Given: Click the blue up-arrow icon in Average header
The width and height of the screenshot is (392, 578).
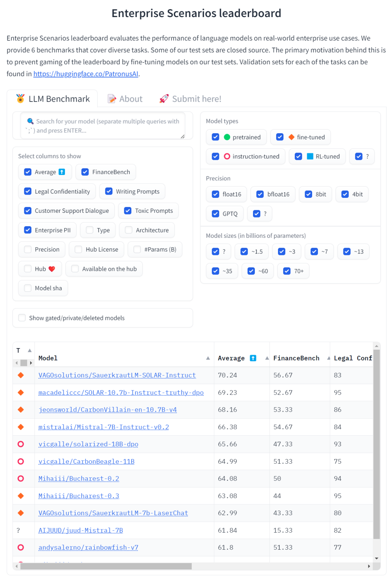Looking at the screenshot, I should click(x=253, y=358).
